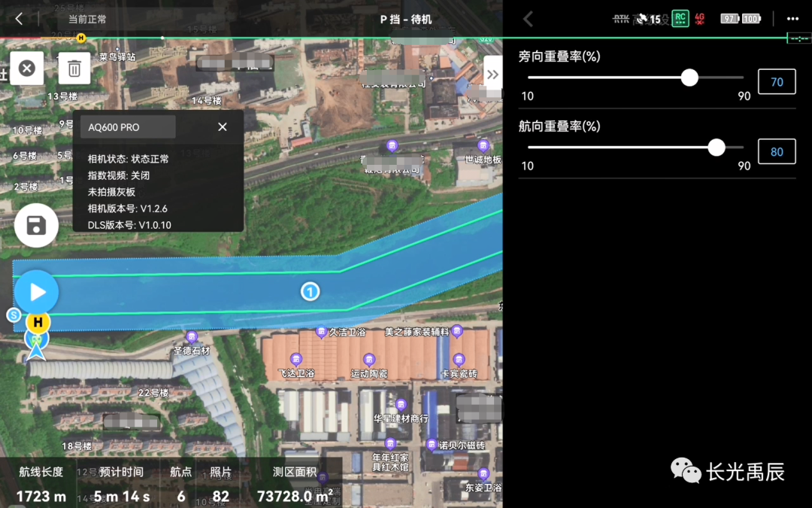Tap the delete trash can icon
812x508 pixels.
tap(74, 68)
